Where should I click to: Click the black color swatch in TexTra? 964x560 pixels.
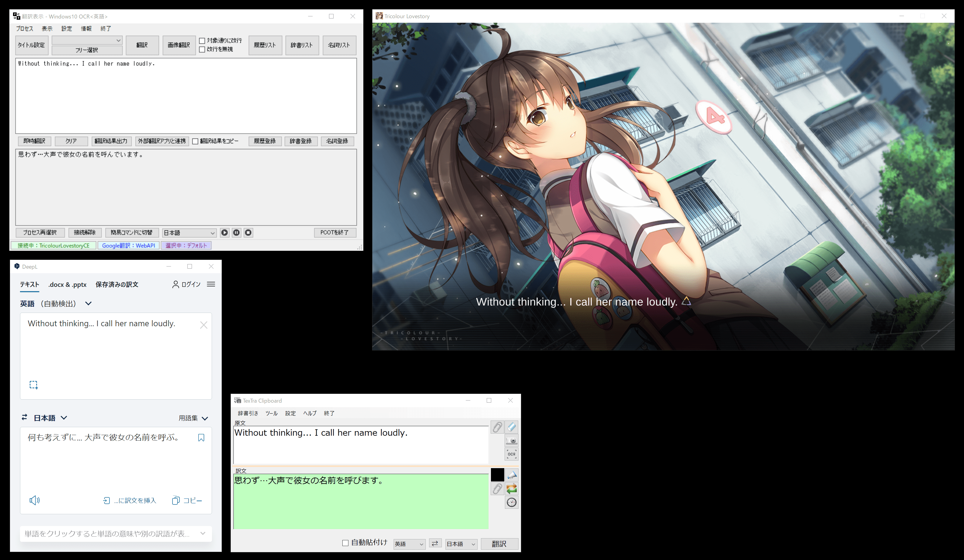click(497, 475)
